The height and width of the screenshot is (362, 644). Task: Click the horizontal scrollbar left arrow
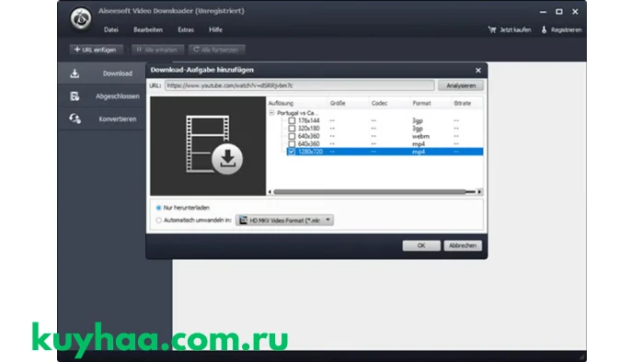(270, 192)
